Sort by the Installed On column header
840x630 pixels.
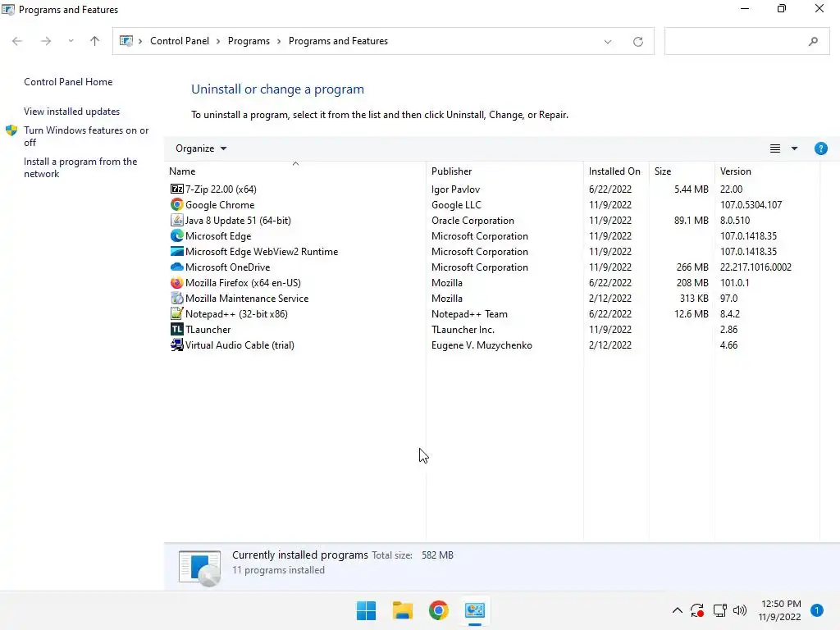tap(616, 171)
